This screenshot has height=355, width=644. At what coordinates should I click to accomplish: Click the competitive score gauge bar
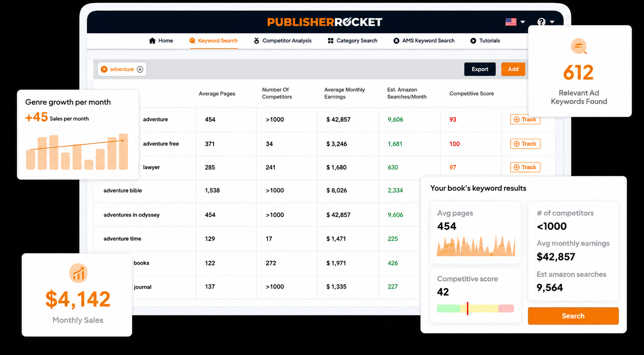pyautogui.click(x=475, y=308)
